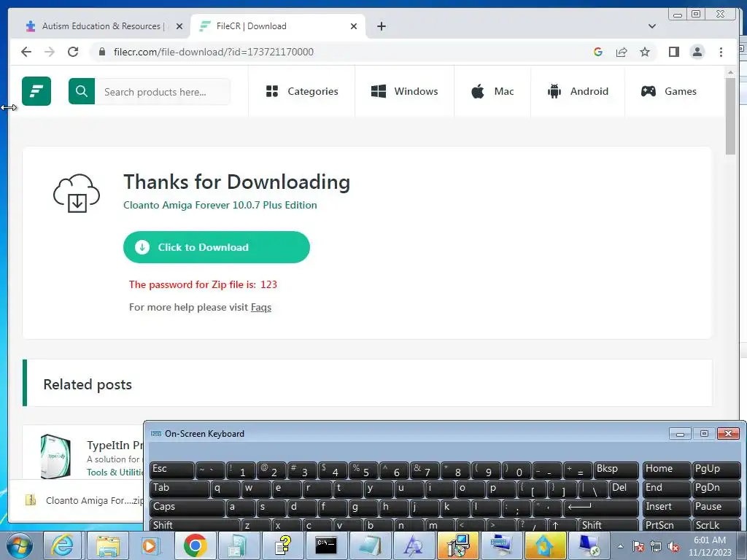Image resolution: width=747 pixels, height=560 pixels.
Task: Click the PgDn key on On-Screen Keyboard
Action: [716, 489]
